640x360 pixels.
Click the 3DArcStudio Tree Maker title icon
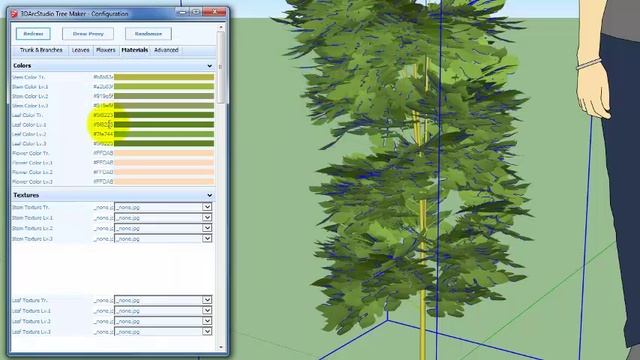[14, 14]
